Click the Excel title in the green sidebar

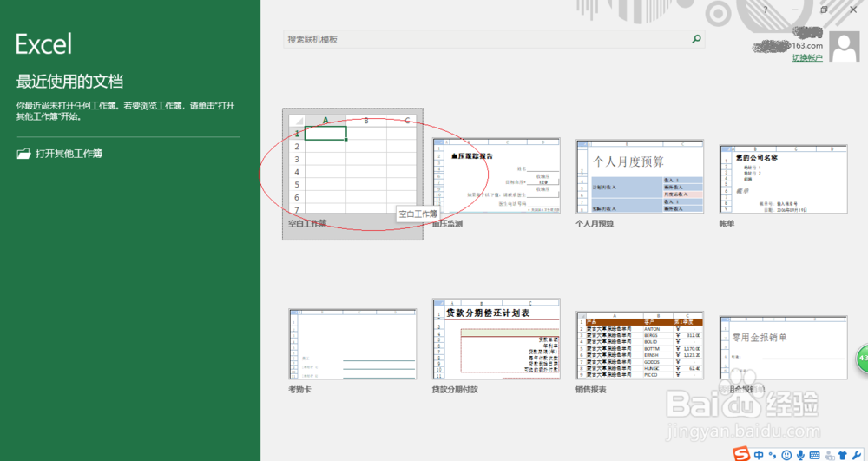tap(43, 43)
